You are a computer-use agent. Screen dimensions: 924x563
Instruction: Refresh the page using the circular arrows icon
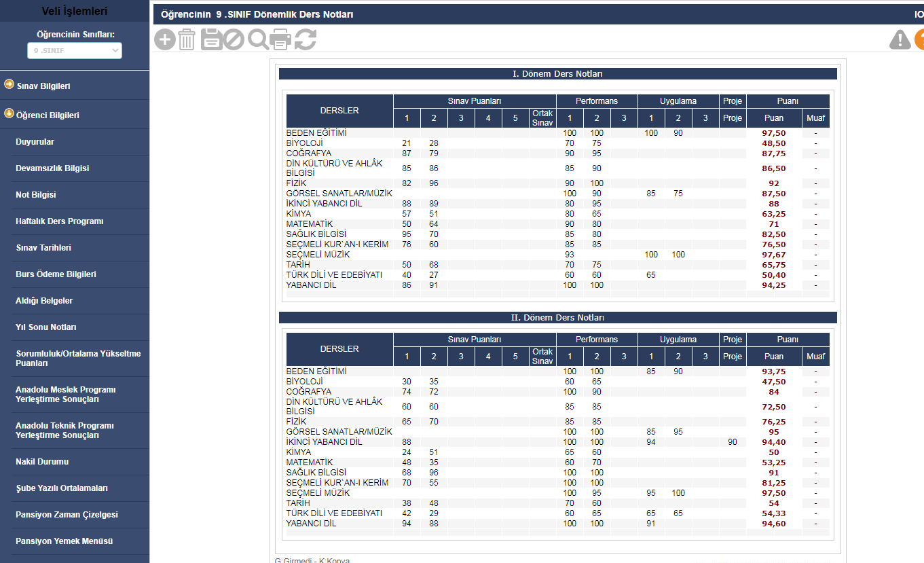click(306, 39)
